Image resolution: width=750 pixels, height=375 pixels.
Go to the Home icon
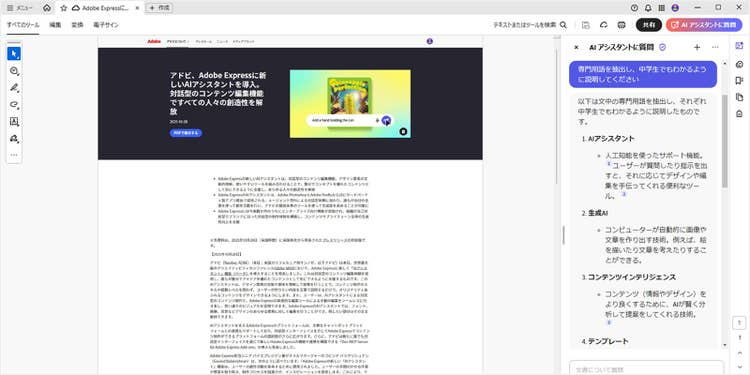tap(46, 8)
